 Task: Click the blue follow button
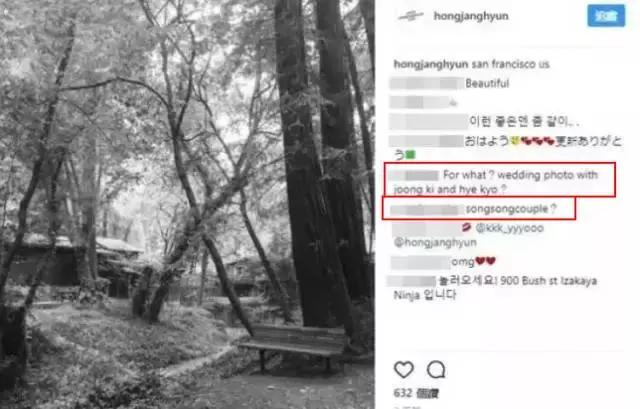pyautogui.click(x=606, y=16)
